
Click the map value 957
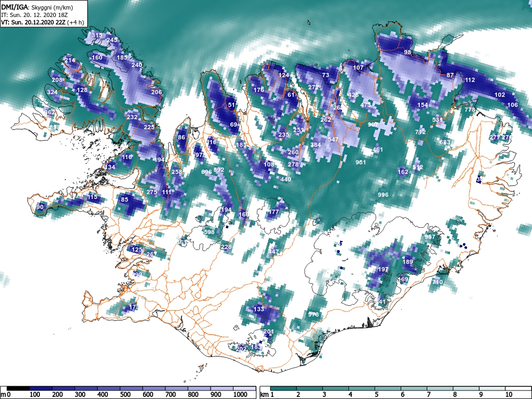click(430, 237)
